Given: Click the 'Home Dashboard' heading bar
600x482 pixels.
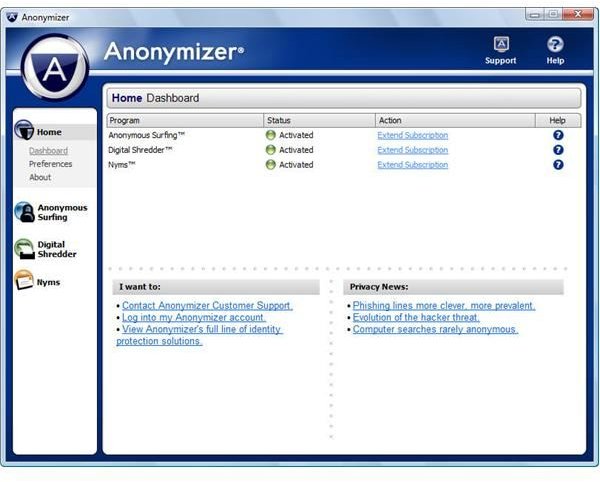Looking at the screenshot, I should pyautogui.click(x=344, y=98).
